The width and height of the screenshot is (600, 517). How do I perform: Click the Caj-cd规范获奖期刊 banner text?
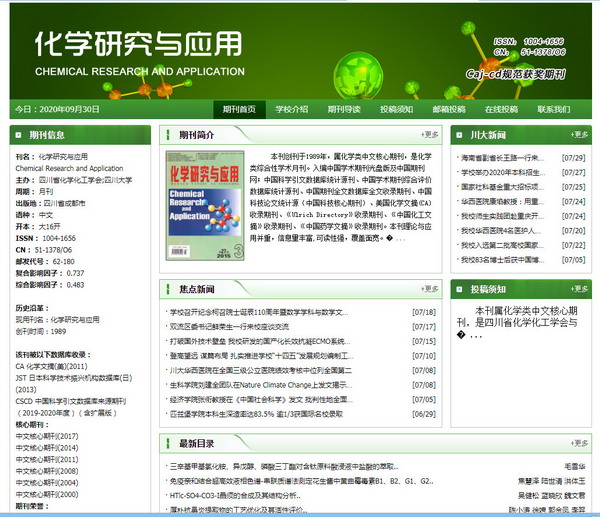[515, 74]
